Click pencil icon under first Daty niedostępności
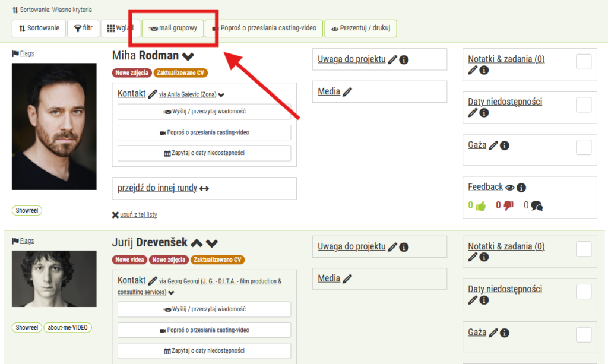 pyautogui.click(x=473, y=113)
